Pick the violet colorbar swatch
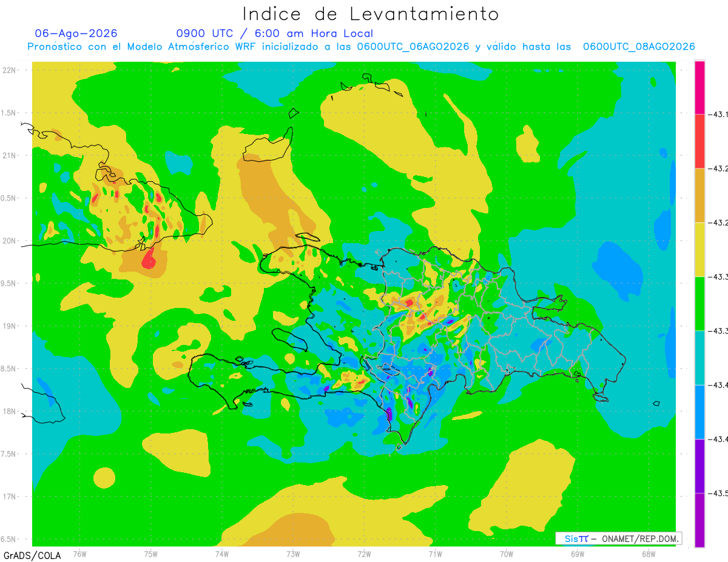 click(x=699, y=466)
